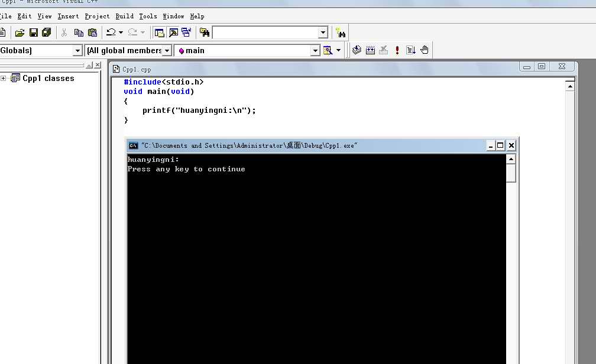Open a file with the Open icon
This screenshot has width=596, height=364.
pyautogui.click(x=20, y=32)
